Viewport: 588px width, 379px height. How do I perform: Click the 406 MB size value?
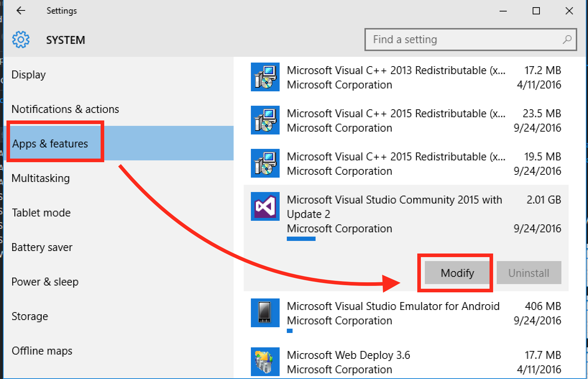(x=543, y=306)
